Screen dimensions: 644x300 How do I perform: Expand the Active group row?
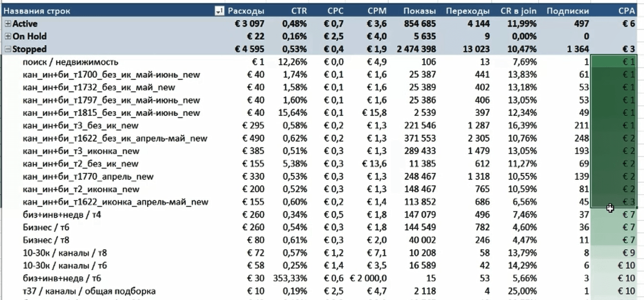(x=8, y=24)
